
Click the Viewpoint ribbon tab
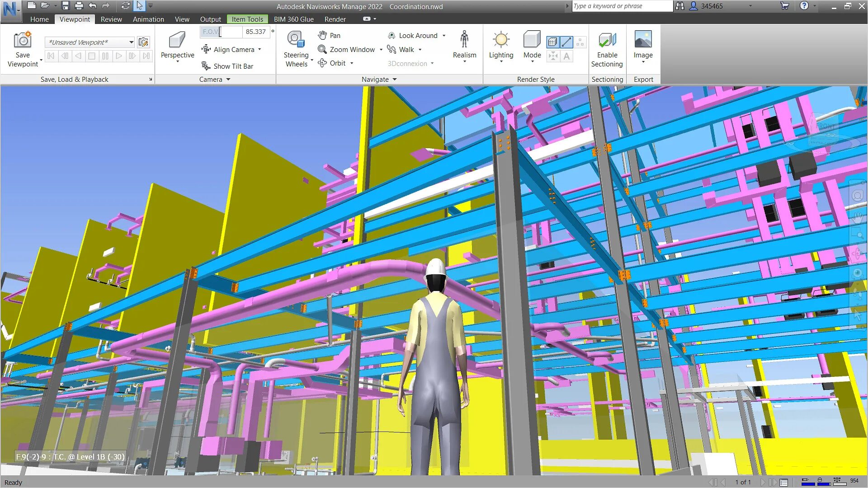(x=75, y=19)
